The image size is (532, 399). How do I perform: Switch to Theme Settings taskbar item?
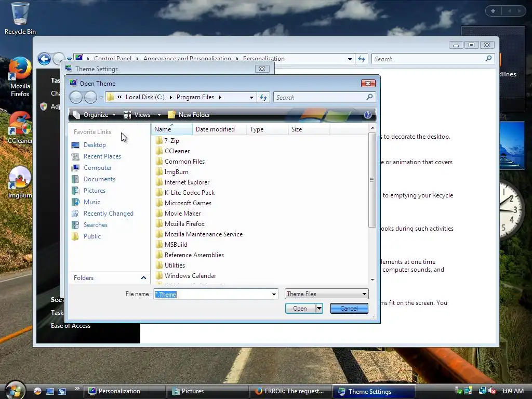373,391
